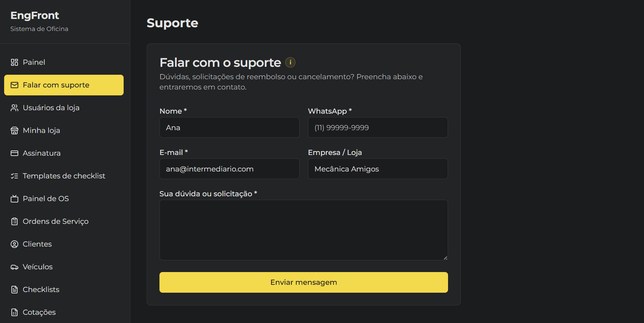Click the Ordens de Serviço clipboard icon
The height and width of the screenshot is (323, 644).
click(14, 221)
